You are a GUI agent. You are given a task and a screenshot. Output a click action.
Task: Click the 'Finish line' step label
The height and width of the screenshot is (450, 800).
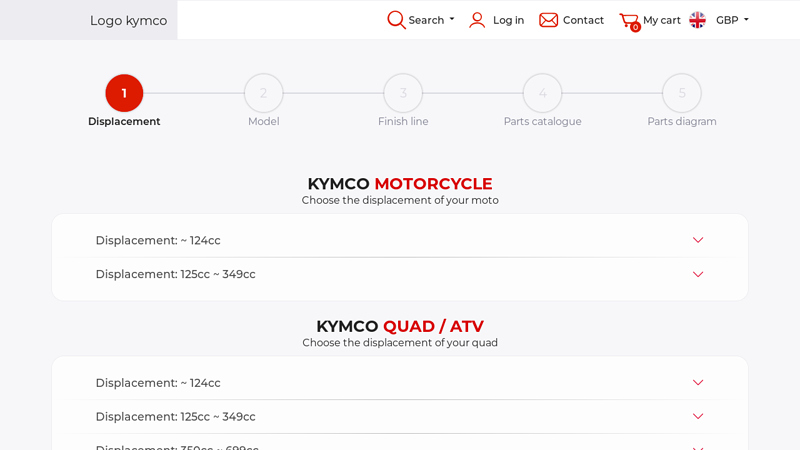403,121
